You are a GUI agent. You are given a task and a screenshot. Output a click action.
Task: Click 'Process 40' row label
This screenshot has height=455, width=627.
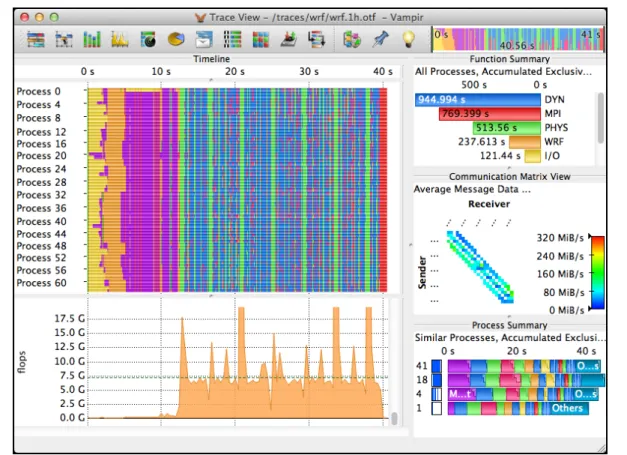41,222
